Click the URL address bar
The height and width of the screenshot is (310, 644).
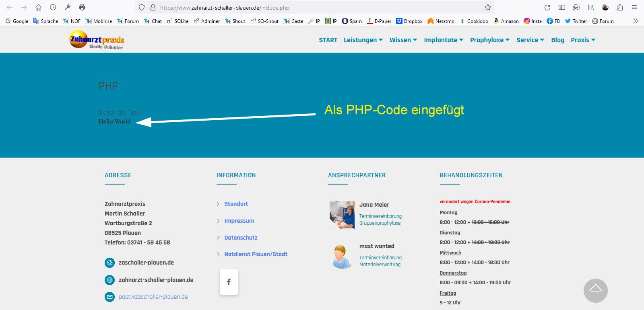(x=314, y=8)
